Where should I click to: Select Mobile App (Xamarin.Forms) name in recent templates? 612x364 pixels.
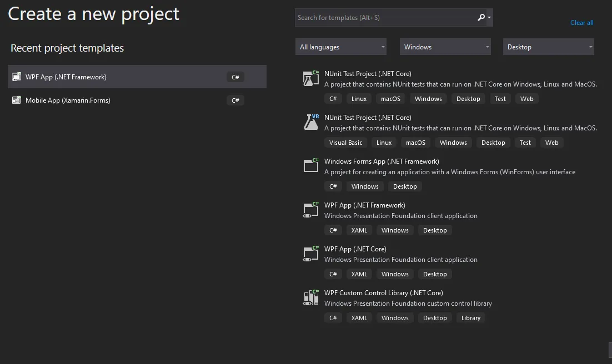click(68, 100)
